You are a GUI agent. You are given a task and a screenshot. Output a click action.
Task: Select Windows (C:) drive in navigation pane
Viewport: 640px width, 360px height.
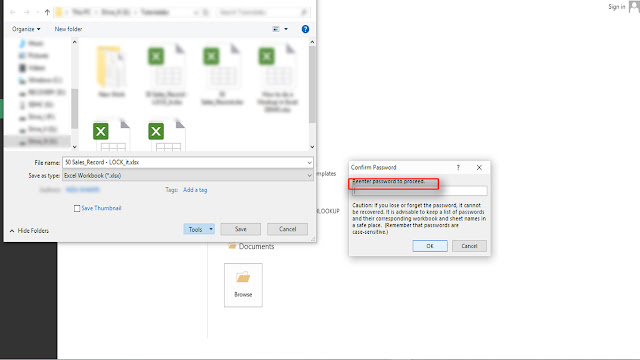(40, 80)
